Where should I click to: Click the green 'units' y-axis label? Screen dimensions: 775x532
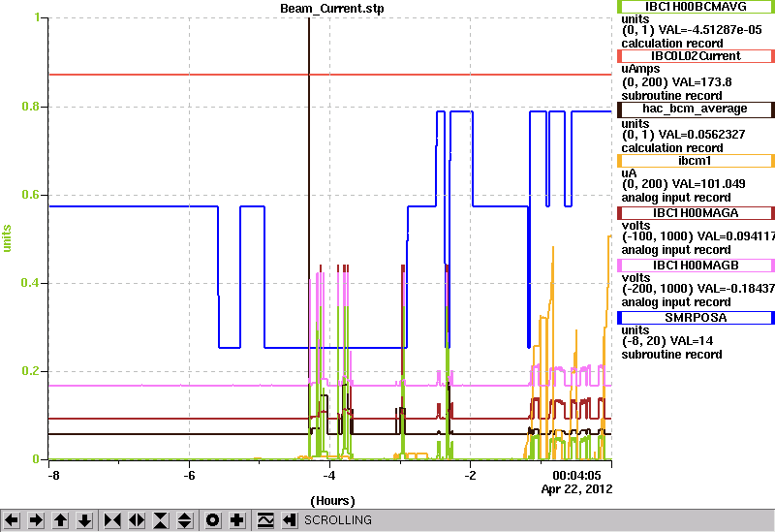pyautogui.click(x=7, y=238)
